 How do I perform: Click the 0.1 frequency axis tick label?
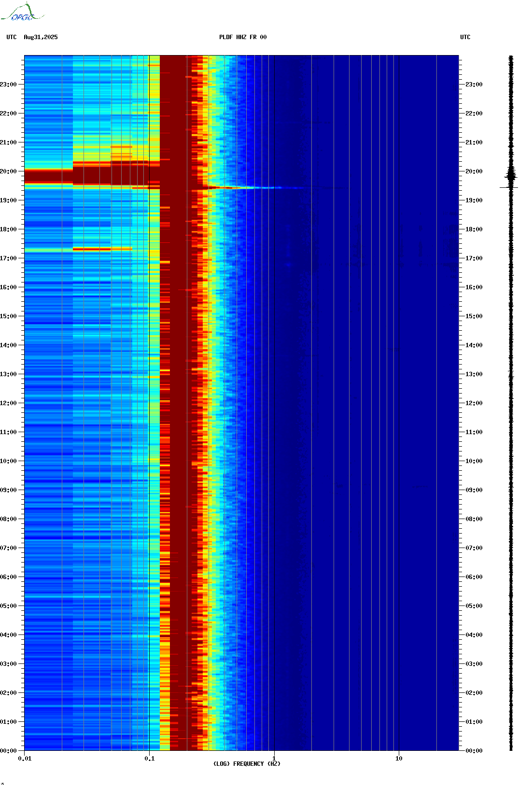pyautogui.click(x=150, y=759)
